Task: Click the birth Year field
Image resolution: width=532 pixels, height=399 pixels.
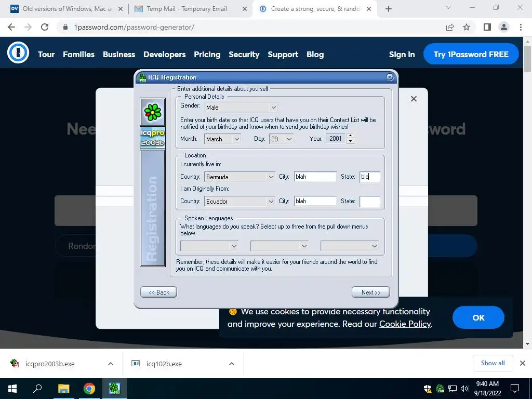Action: tap(336, 138)
